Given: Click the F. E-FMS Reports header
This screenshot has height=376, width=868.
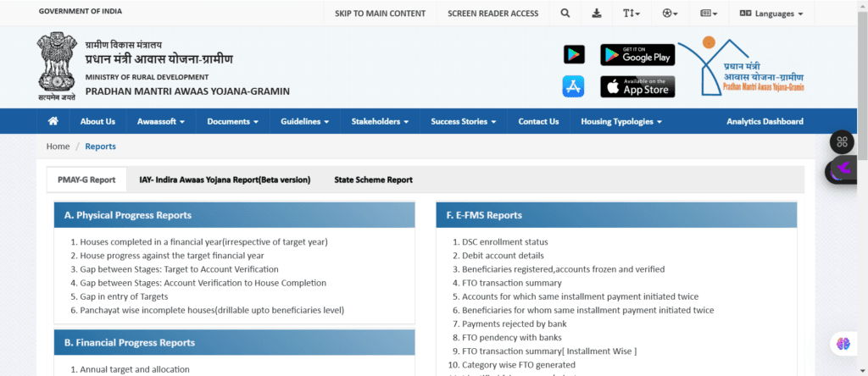Looking at the screenshot, I should 616,215.
